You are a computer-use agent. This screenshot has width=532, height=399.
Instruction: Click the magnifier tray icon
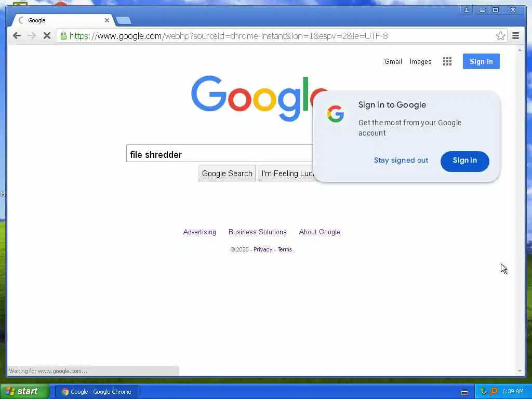494,391
